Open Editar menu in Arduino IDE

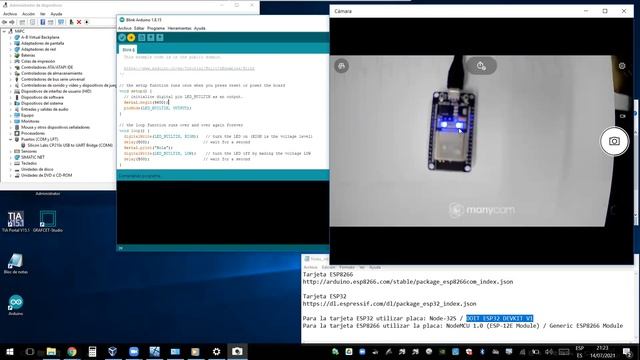(x=139, y=28)
